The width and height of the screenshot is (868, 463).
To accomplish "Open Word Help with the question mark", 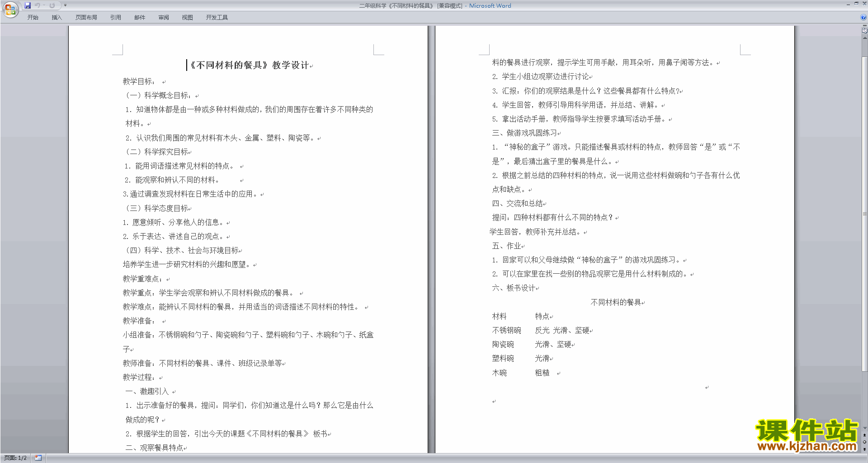I will 863,17.
